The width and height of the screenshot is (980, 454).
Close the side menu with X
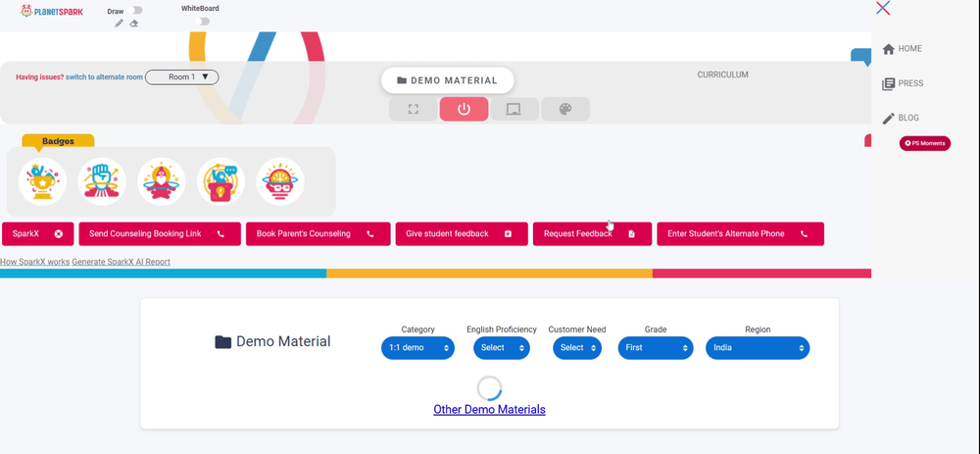(883, 8)
